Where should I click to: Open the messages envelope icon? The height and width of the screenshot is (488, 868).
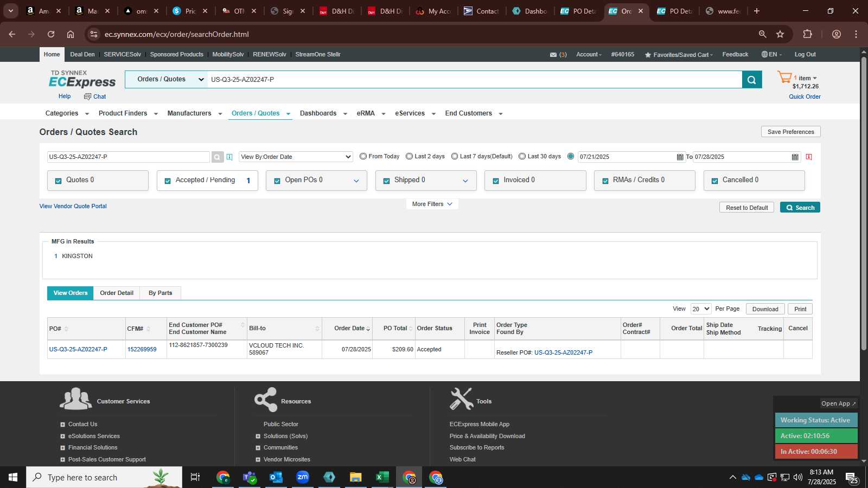click(x=553, y=55)
